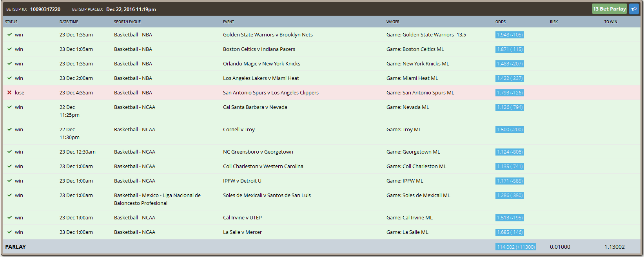Screen dimensions: 644x257
Task: Select the WAGER column header
Action: tap(393, 22)
